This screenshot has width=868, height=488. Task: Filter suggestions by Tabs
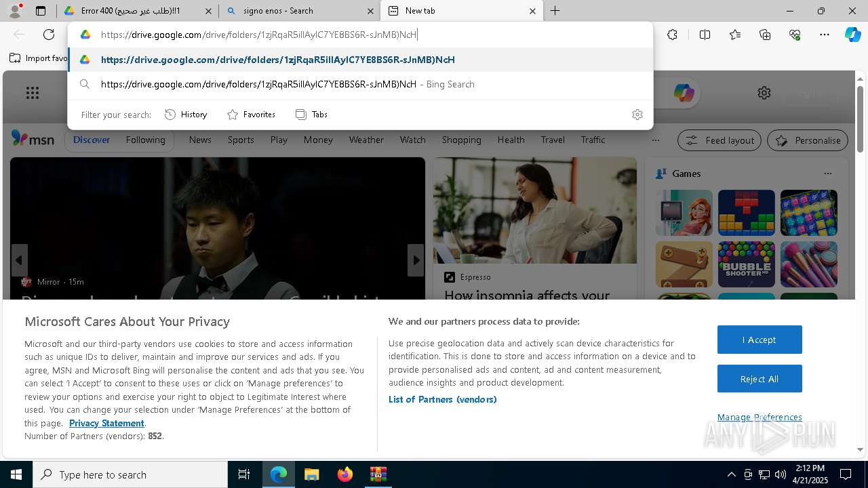[312, 115]
